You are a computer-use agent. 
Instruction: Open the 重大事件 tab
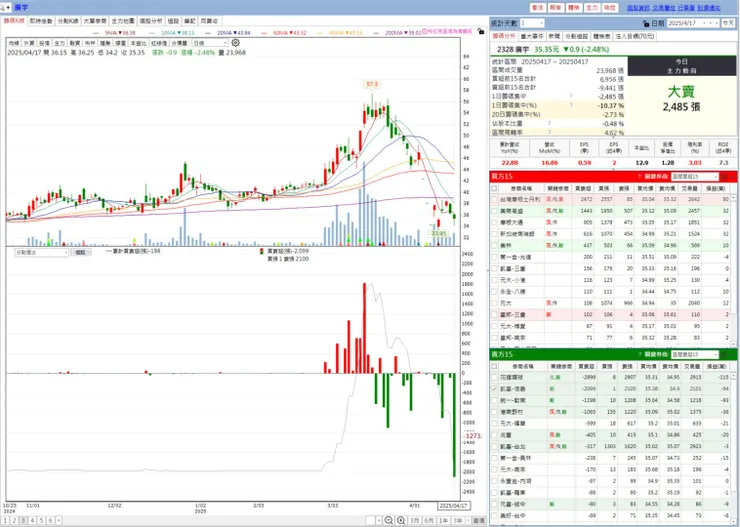532,36
